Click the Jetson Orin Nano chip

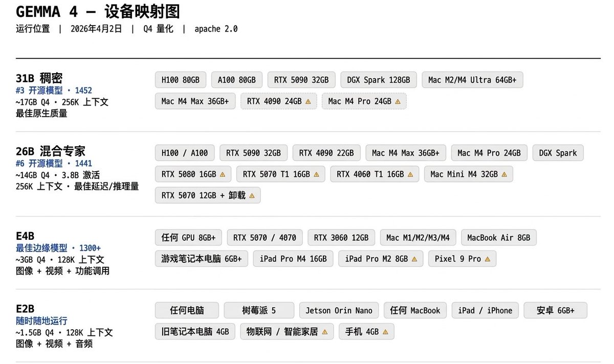point(339,310)
